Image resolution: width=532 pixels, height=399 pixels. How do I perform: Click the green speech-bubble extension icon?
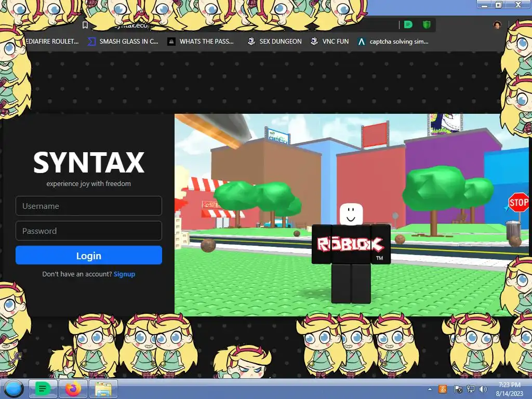coord(408,24)
